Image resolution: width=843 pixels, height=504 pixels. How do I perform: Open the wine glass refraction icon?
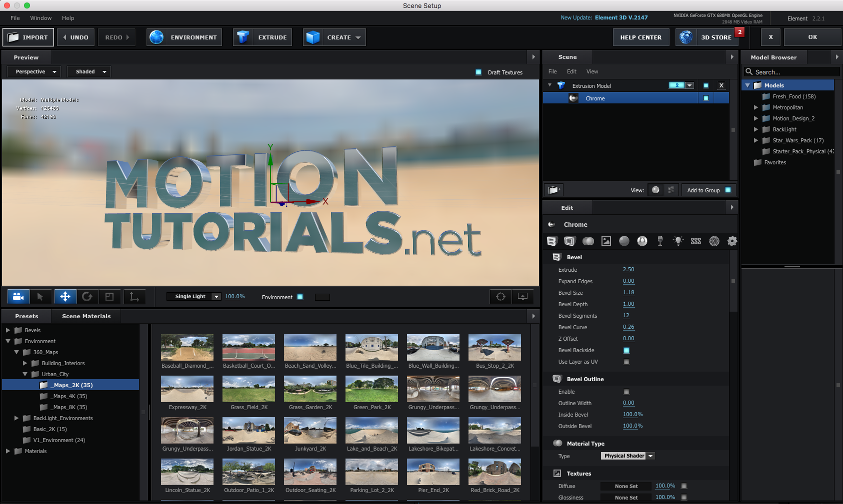[660, 241]
